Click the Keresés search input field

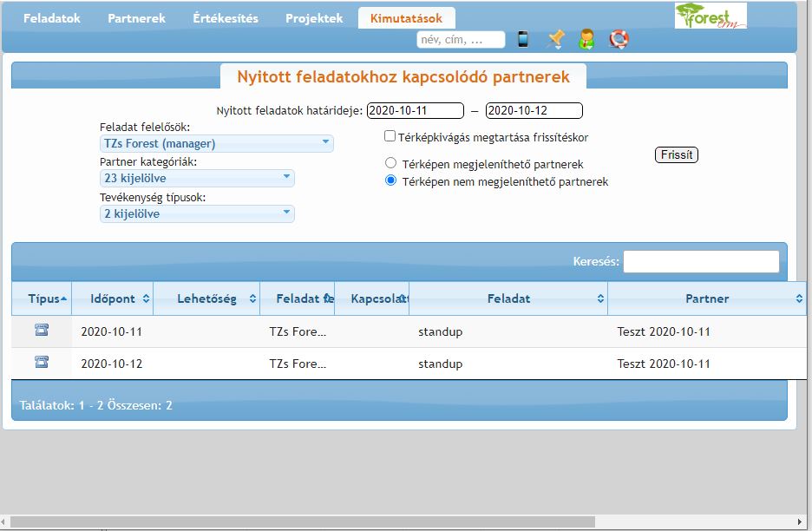(x=700, y=261)
